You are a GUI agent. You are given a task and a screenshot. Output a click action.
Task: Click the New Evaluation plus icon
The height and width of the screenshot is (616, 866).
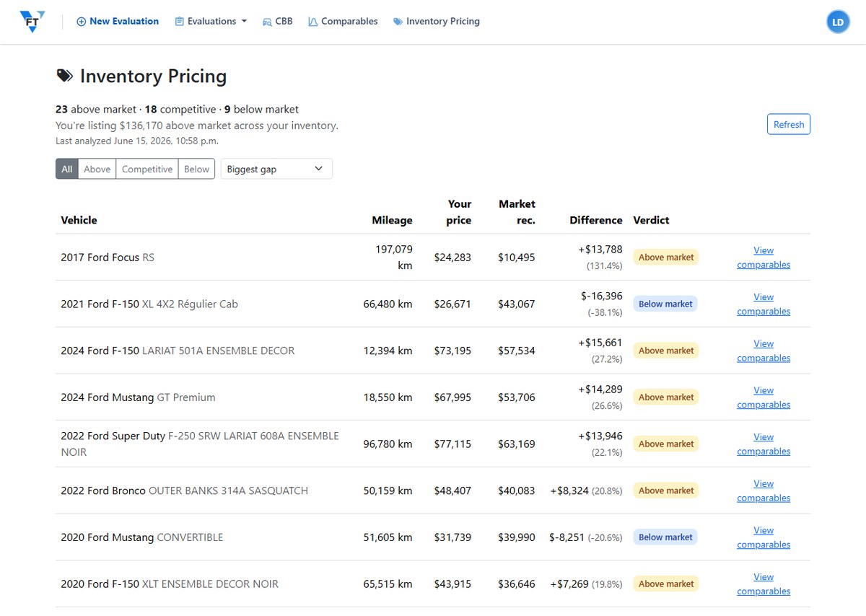82,22
